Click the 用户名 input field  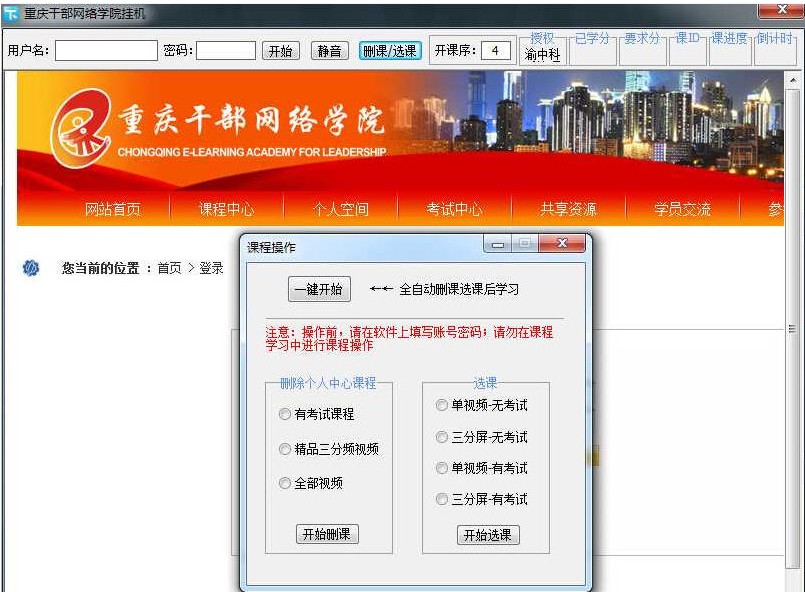(106, 51)
